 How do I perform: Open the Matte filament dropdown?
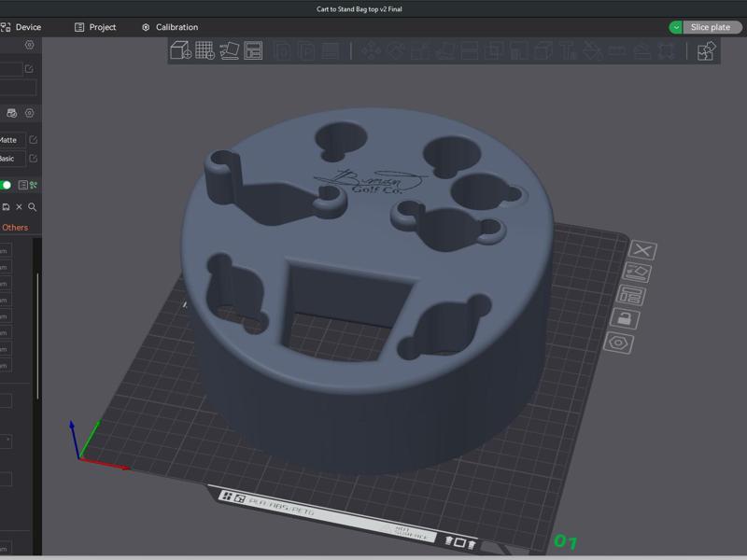point(8,140)
